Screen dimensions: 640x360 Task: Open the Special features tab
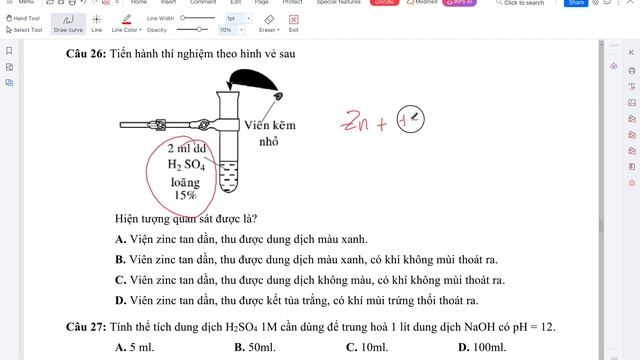(x=338, y=2)
